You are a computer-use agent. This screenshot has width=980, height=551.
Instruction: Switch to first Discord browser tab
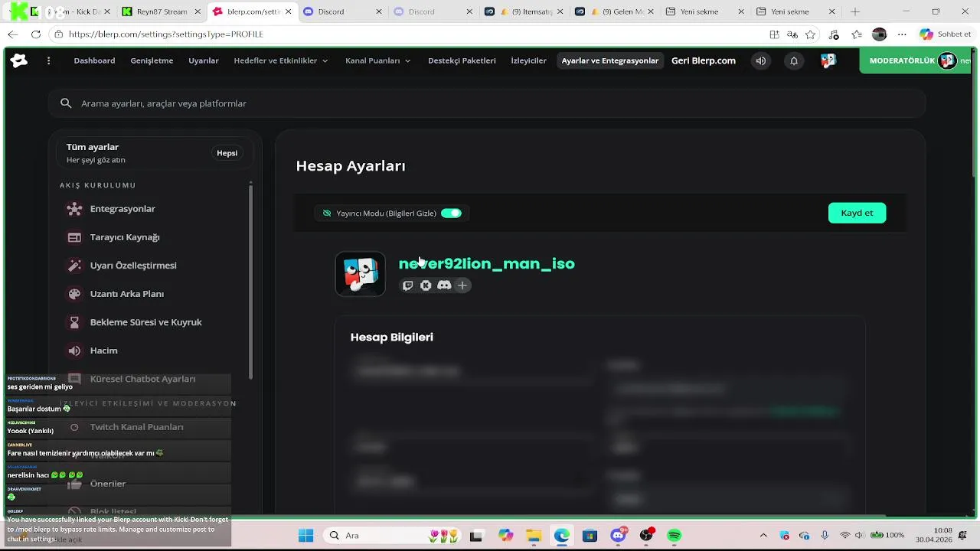(341, 11)
